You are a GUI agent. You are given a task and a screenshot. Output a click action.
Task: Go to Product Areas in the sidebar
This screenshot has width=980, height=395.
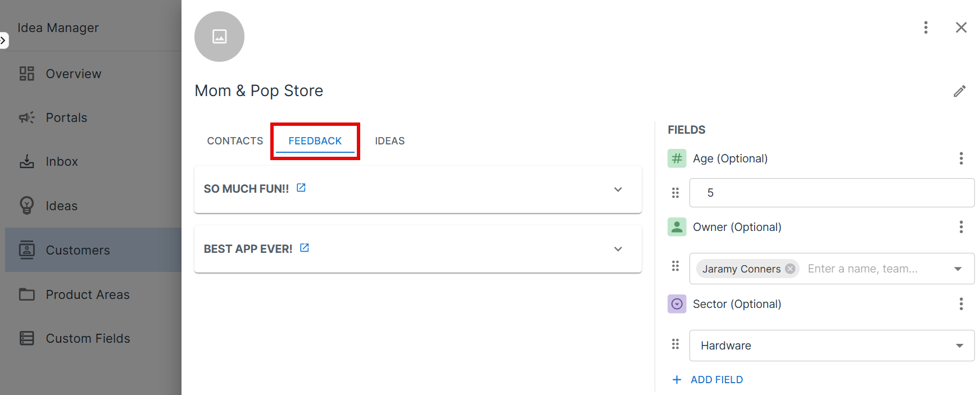pyautogui.click(x=87, y=294)
